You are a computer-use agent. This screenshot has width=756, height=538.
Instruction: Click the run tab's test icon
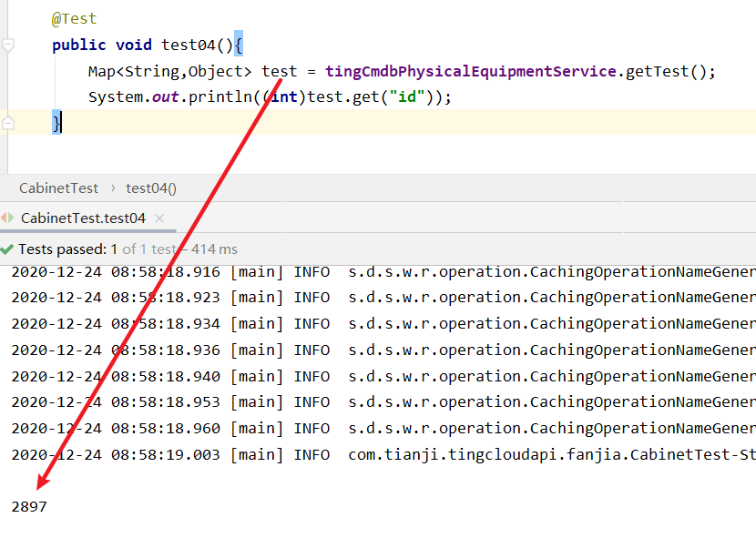coord(7,218)
